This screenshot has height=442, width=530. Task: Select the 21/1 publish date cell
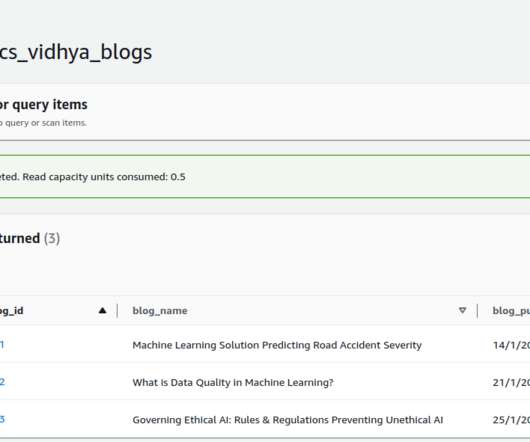click(x=511, y=382)
